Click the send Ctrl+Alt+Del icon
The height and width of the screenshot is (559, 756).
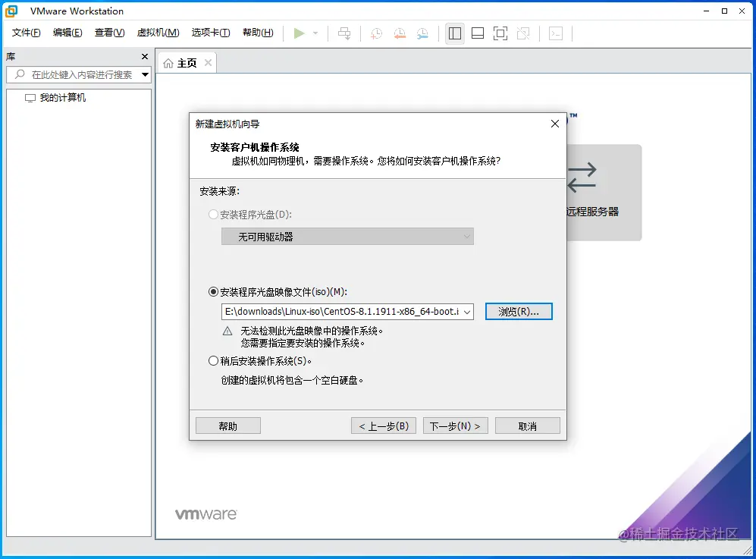[345, 33]
